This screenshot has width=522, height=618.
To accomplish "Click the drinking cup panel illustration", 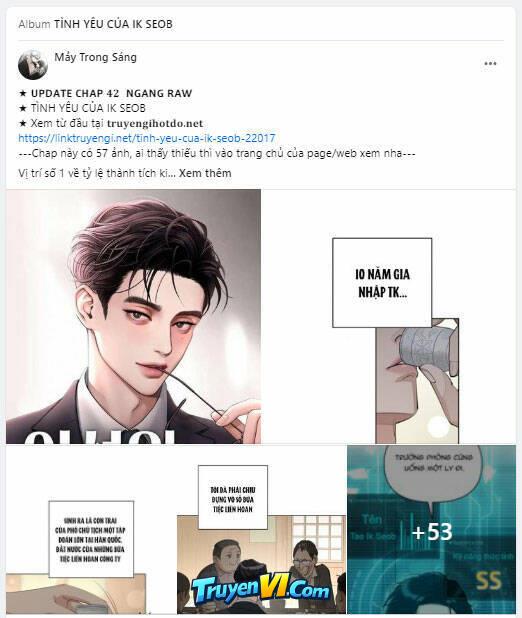I will tap(417, 381).
